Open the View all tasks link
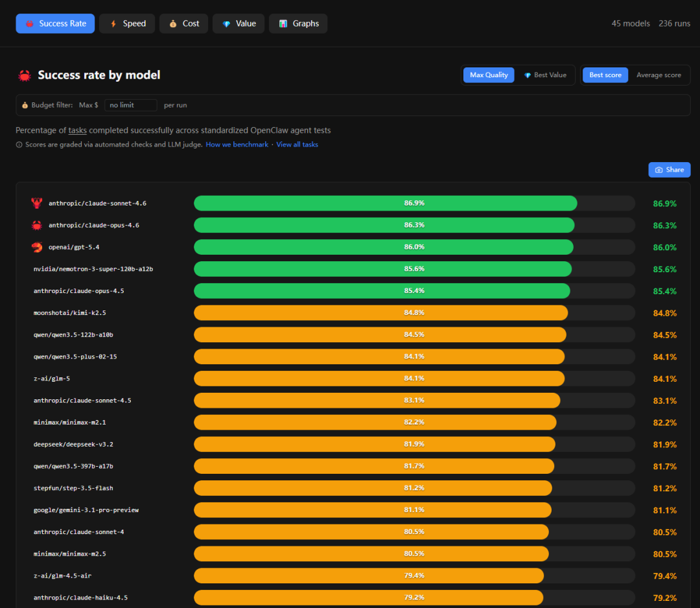 (x=297, y=145)
